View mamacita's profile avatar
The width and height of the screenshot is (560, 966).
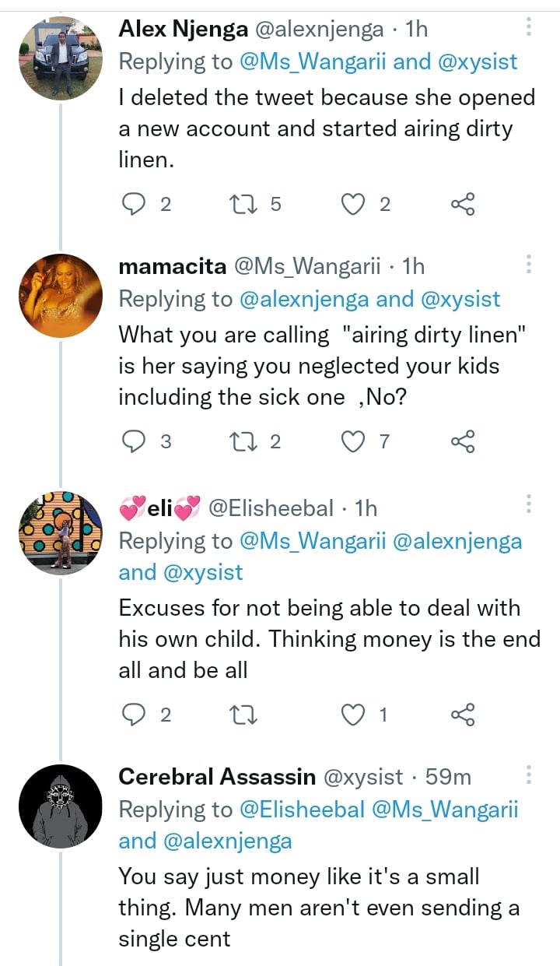[60, 297]
